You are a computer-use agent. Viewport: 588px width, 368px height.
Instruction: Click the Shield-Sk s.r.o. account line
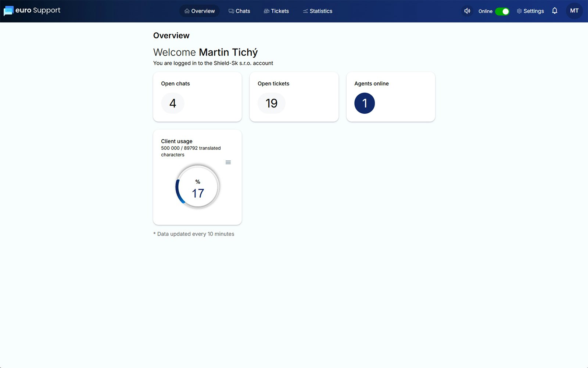pyautogui.click(x=213, y=63)
